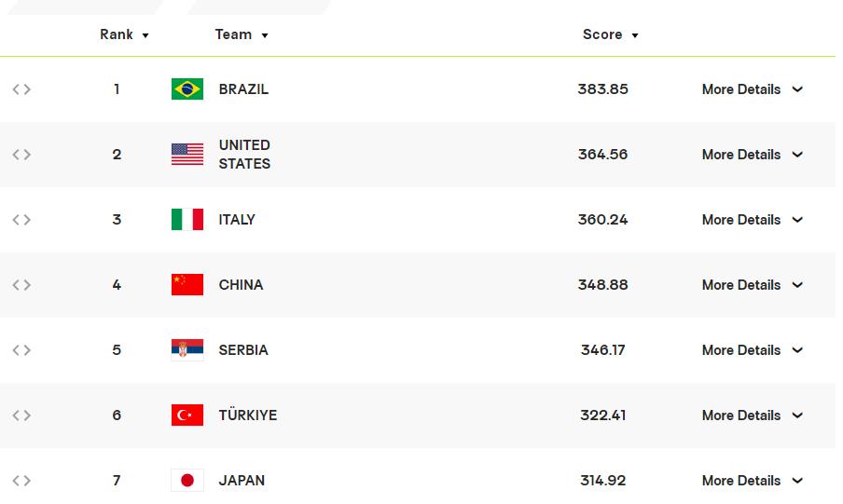Click Italy's score of 360.24
The width and height of the screenshot is (843, 504).
(602, 220)
